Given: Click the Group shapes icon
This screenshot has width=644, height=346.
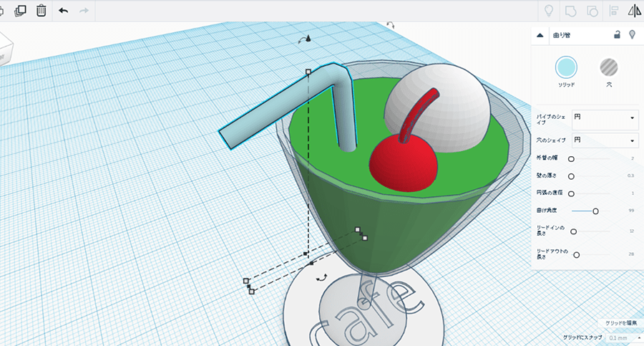Looking at the screenshot, I should [570, 11].
